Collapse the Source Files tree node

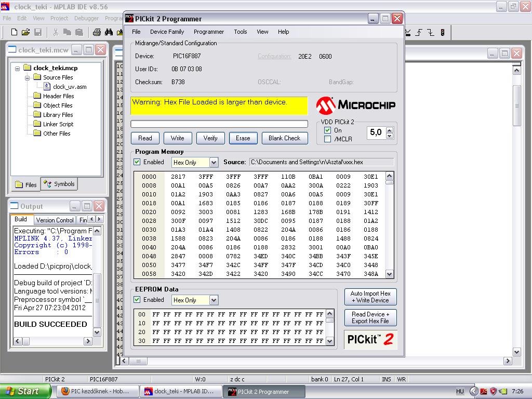click(27, 78)
